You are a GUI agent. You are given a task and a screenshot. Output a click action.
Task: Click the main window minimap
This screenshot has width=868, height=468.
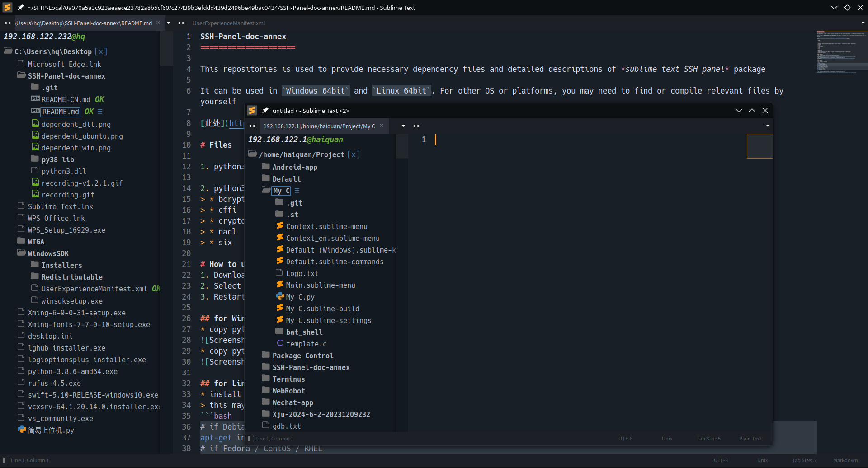pyautogui.click(x=842, y=52)
